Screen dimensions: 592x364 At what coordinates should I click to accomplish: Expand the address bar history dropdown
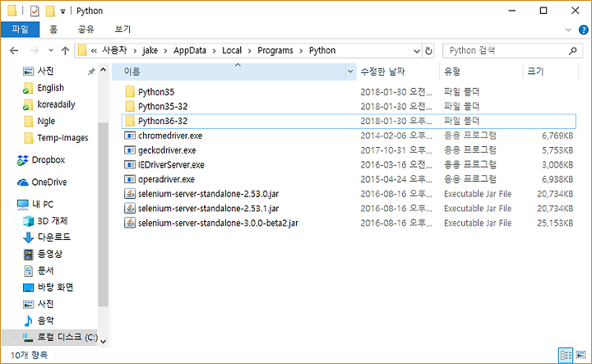[416, 51]
